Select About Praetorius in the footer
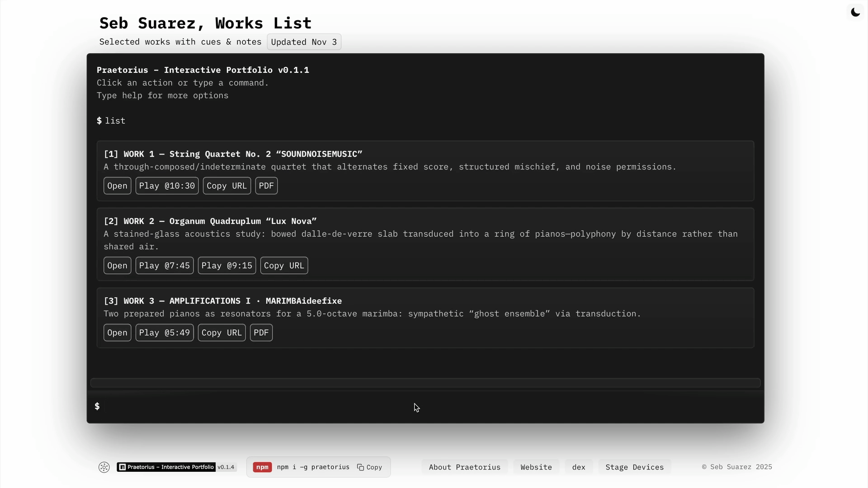 tap(464, 467)
